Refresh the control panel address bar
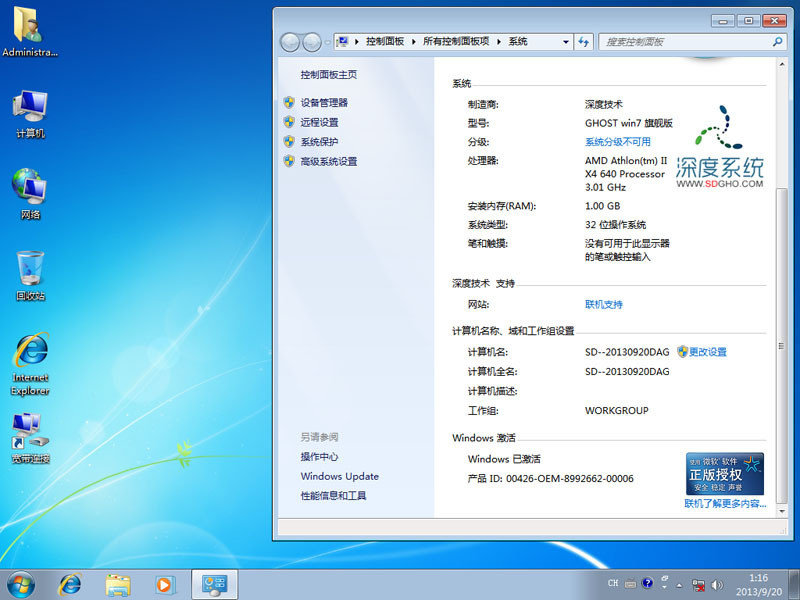 (x=584, y=42)
